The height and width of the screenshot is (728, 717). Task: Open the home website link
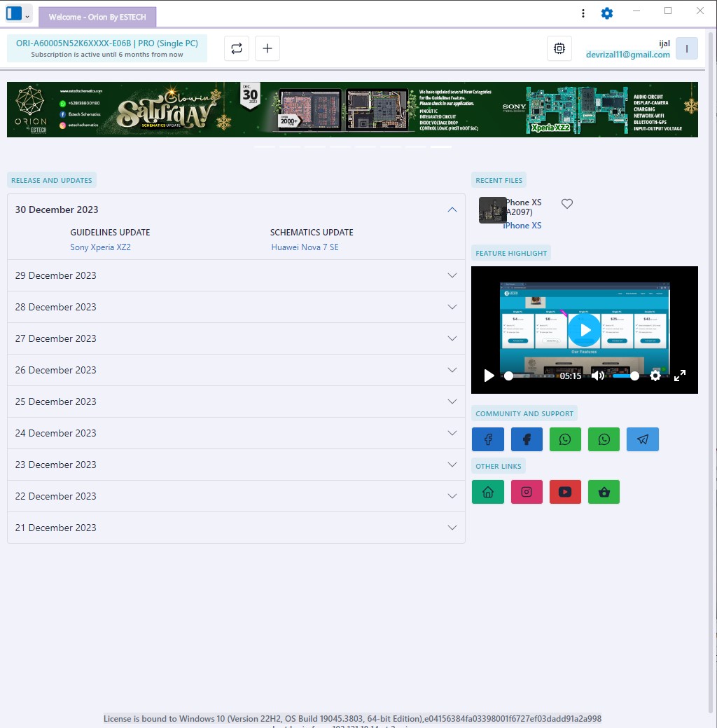coord(488,492)
